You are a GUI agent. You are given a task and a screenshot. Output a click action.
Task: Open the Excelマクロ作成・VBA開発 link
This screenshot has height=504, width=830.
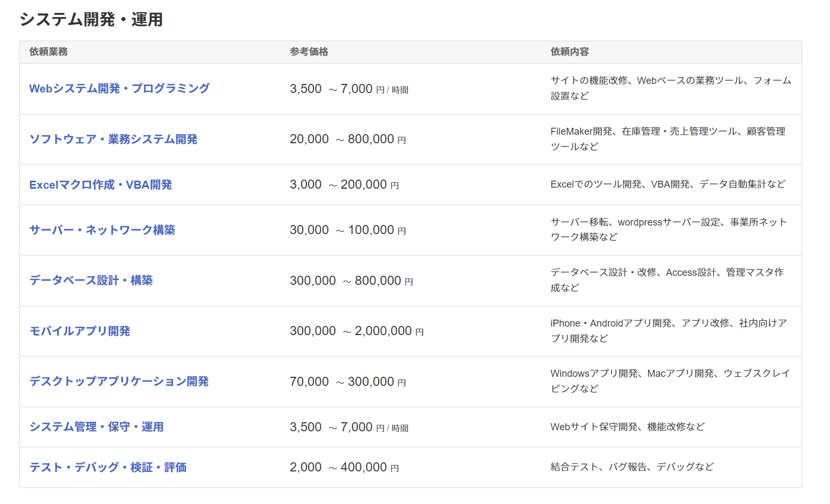(x=101, y=185)
